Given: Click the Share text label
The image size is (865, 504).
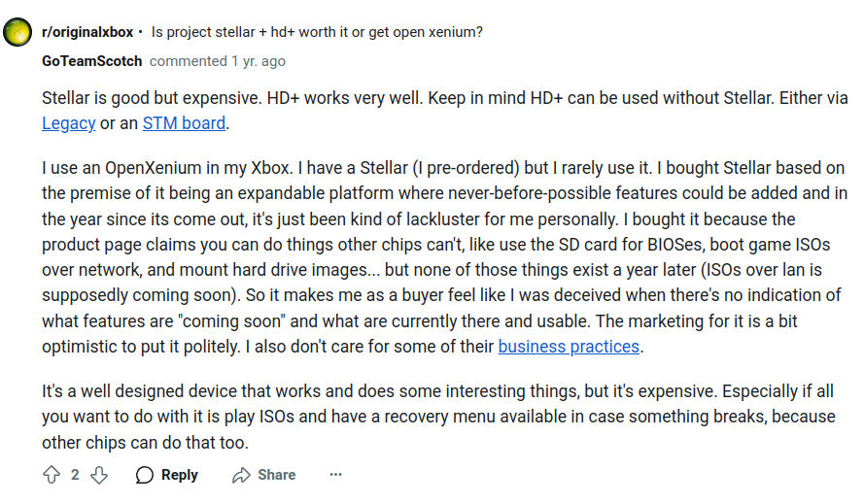Looking at the screenshot, I should pyautogui.click(x=276, y=475).
